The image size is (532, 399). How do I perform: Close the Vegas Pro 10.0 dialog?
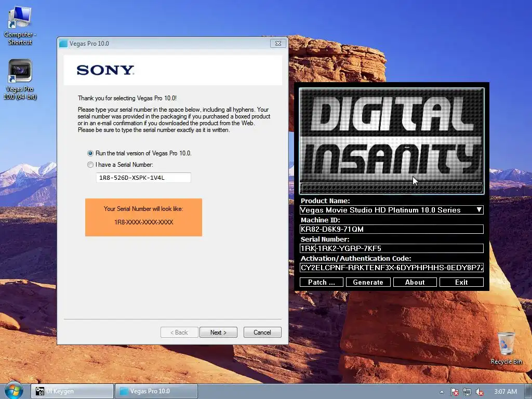278,44
